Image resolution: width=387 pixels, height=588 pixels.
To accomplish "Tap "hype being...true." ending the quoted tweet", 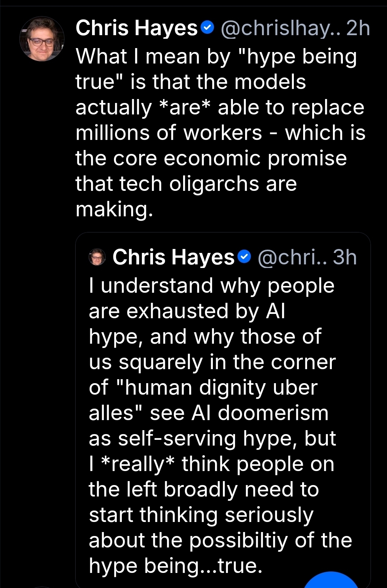I will point(176,566).
